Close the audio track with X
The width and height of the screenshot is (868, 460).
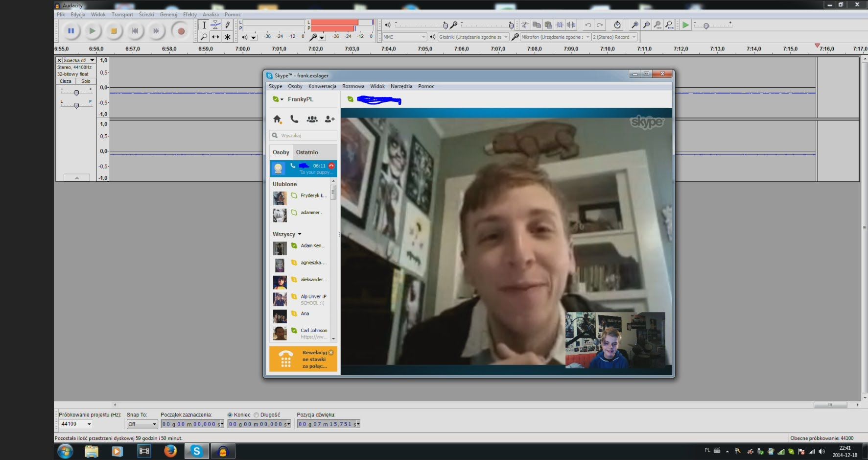59,60
